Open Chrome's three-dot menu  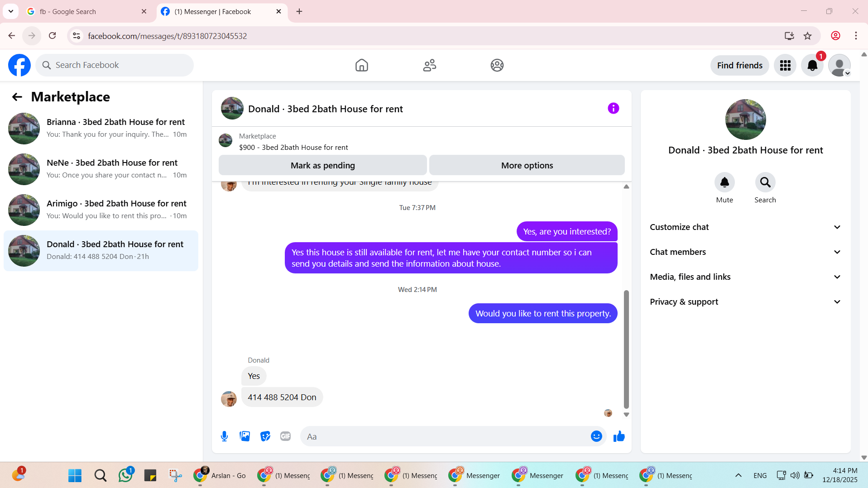[x=856, y=36]
